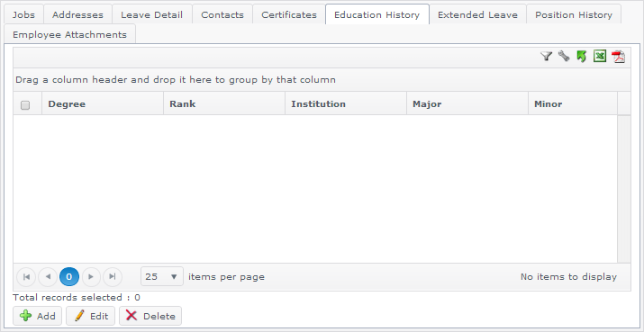Click the current page number 0
The height and width of the screenshot is (332, 644).
(x=69, y=277)
